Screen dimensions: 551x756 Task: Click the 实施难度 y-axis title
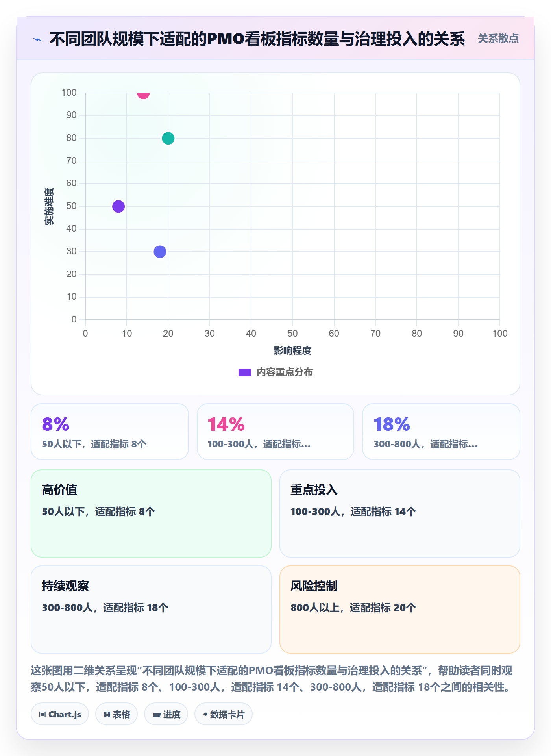(49, 206)
